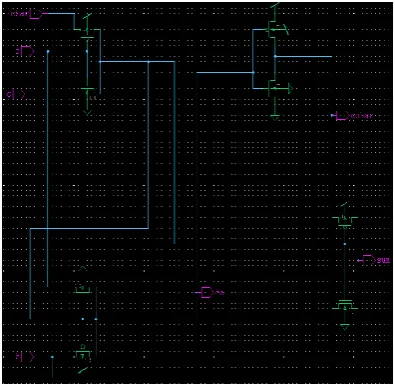Select the upper transistor in the bottom-left pair
The width and height of the screenshot is (395, 384).
(x=83, y=289)
